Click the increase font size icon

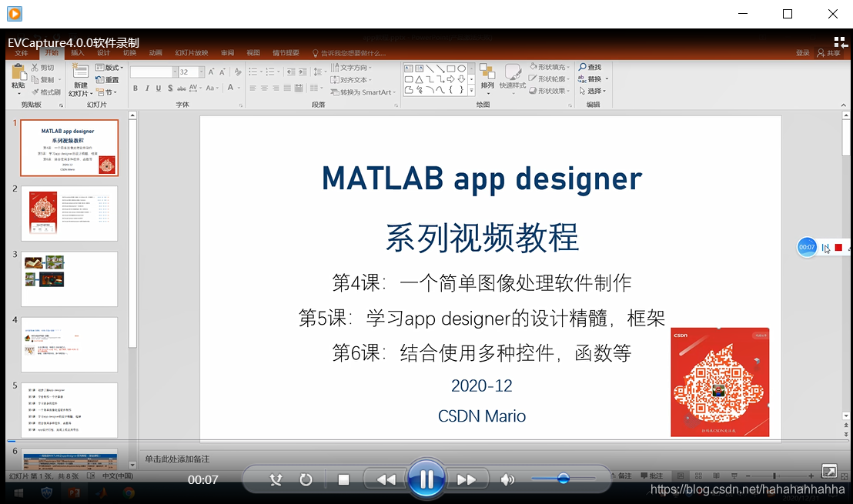[x=211, y=72]
